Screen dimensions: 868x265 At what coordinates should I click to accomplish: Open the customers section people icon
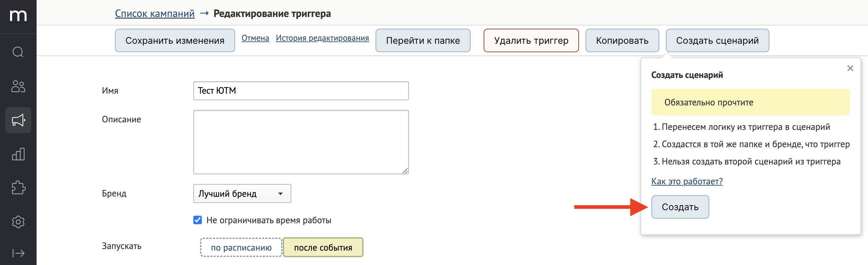click(18, 86)
